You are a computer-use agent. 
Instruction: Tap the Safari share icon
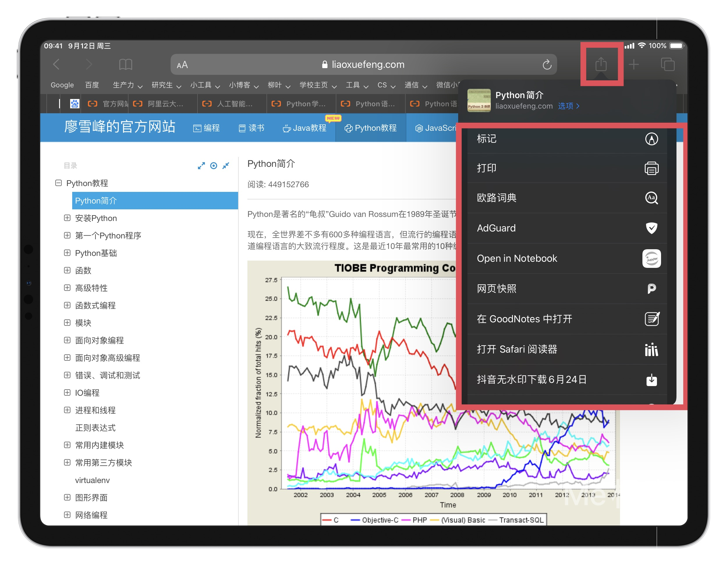tap(601, 64)
